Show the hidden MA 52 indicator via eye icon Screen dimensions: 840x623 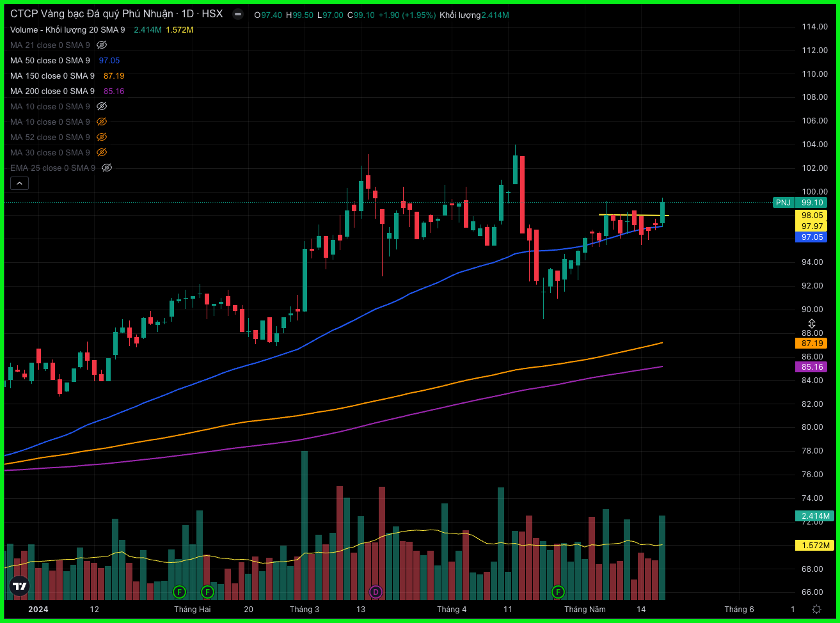click(x=102, y=138)
